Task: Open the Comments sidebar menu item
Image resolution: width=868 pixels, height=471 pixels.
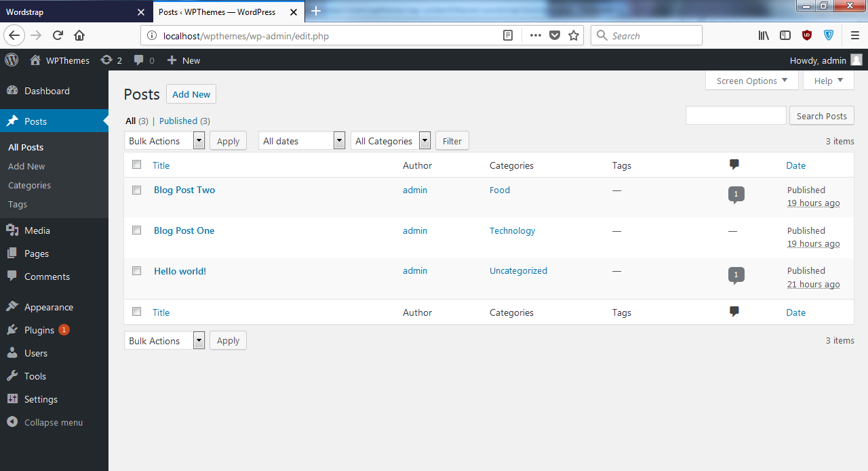Action: click(54, 277)
